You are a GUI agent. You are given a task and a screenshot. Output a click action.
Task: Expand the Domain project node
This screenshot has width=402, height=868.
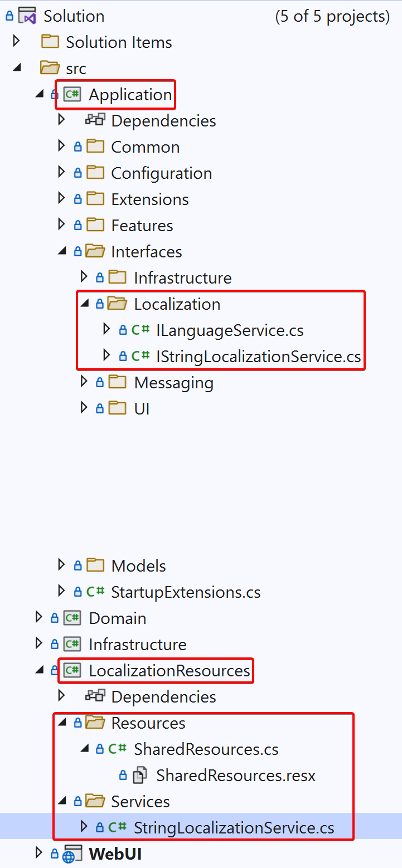click(38, 618)
